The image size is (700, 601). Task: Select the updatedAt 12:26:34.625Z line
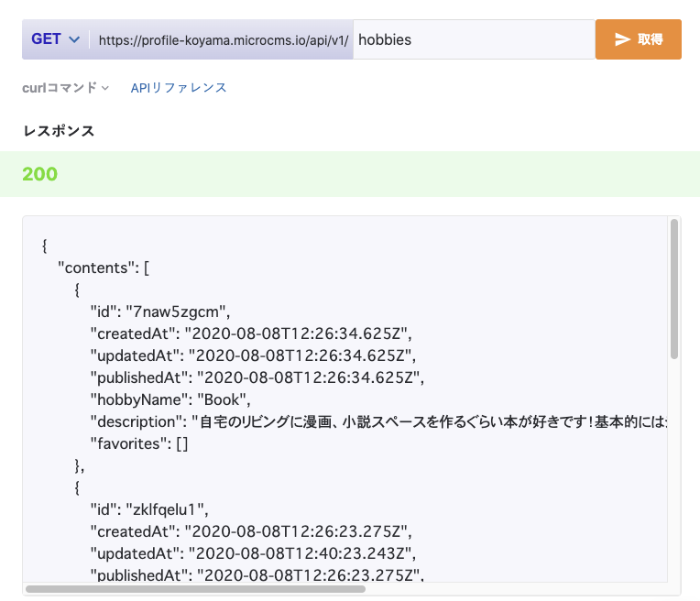pyautogui.click(x=253, y=355)
